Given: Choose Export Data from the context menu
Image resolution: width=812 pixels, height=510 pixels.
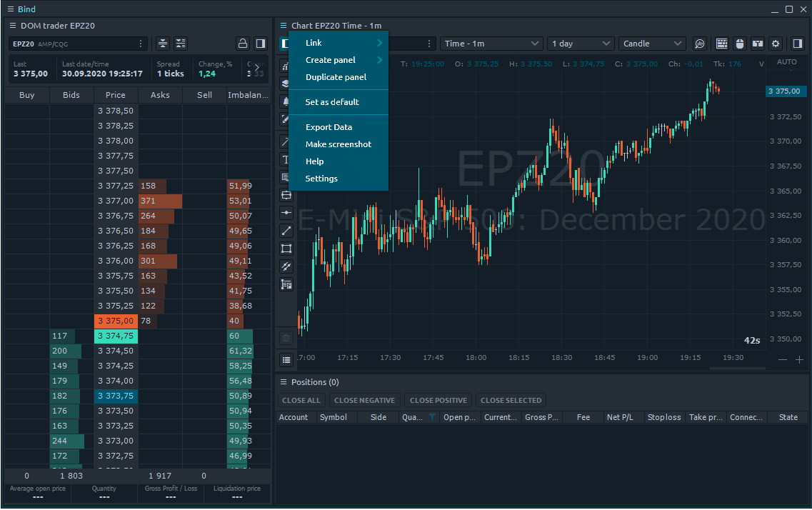Looking at the screenshot, I should pyautogui.click(x=329, y=127).
